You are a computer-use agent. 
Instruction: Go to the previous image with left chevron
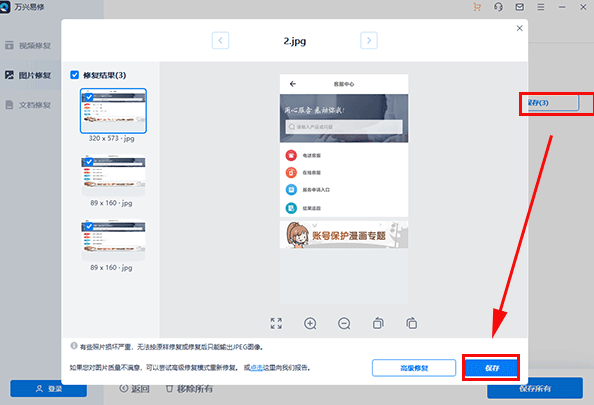pyautogui.click(x=220, y=40)
